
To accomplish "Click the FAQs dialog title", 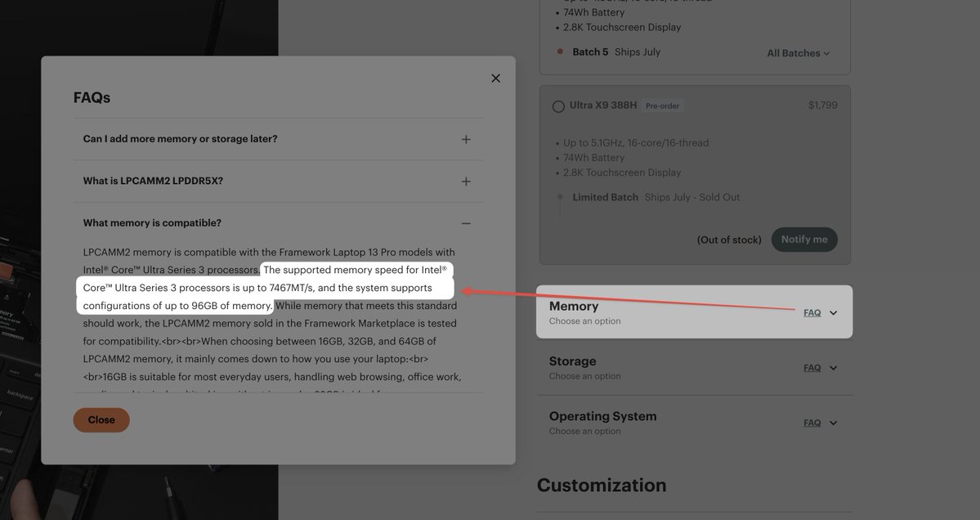I will click(92, 97).
